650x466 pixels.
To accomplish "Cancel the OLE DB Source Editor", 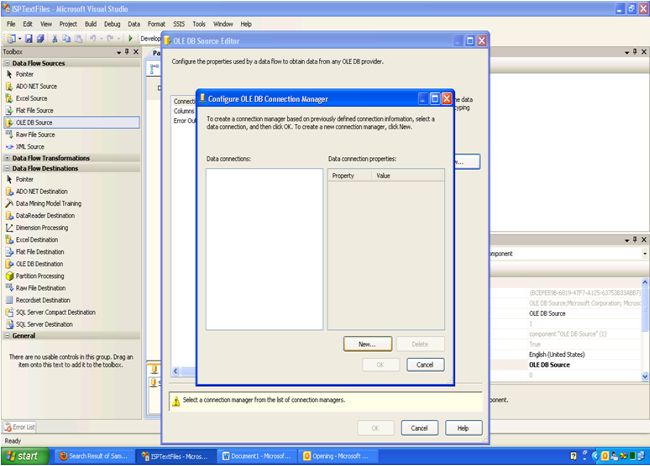I will click(x=419, y=428).
